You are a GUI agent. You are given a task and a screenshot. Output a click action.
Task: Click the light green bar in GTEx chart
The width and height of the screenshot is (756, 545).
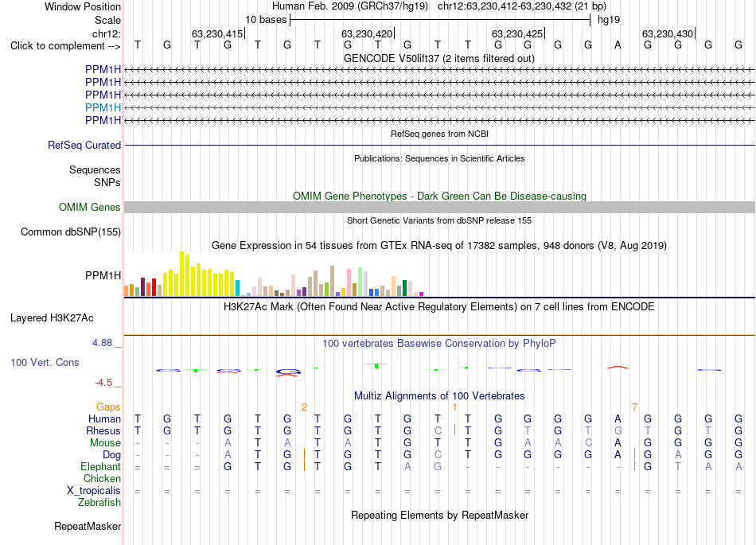pos(360,282)
